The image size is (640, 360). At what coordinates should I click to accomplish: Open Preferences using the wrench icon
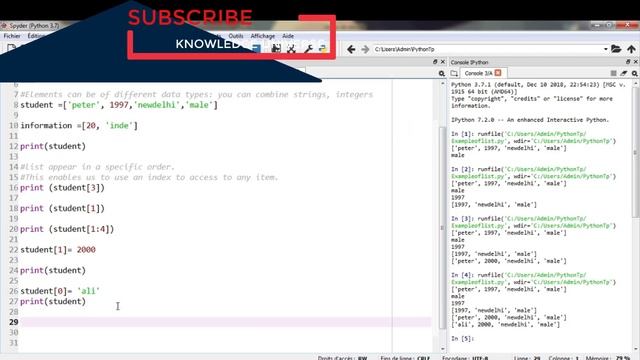308,49
